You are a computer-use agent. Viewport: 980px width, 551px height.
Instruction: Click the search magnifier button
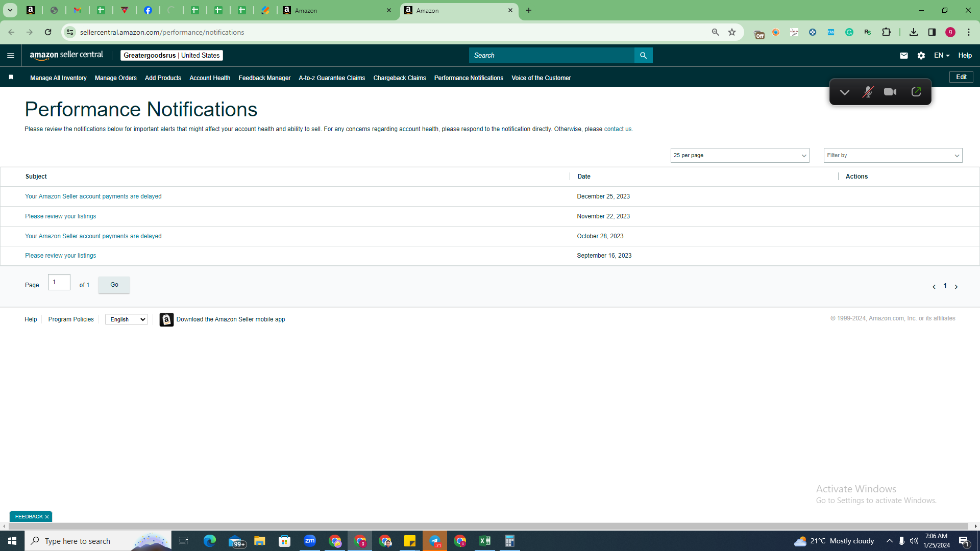(643, 56)
